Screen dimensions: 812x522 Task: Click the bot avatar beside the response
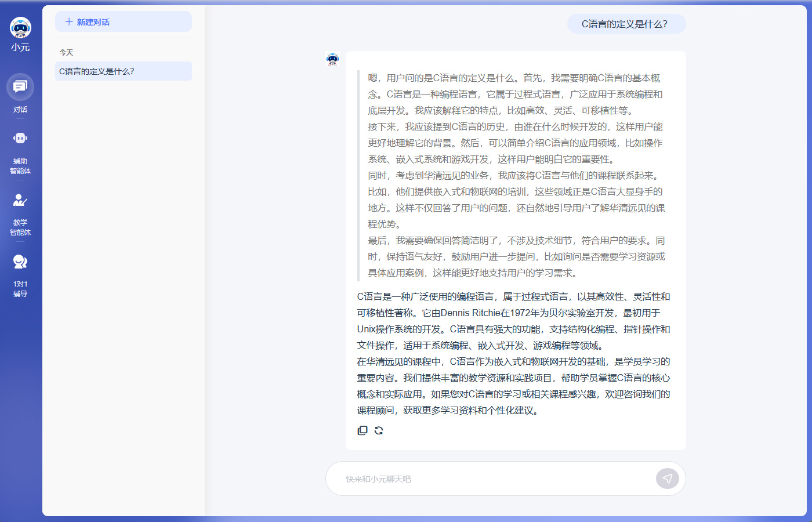[x=332, y=59]
